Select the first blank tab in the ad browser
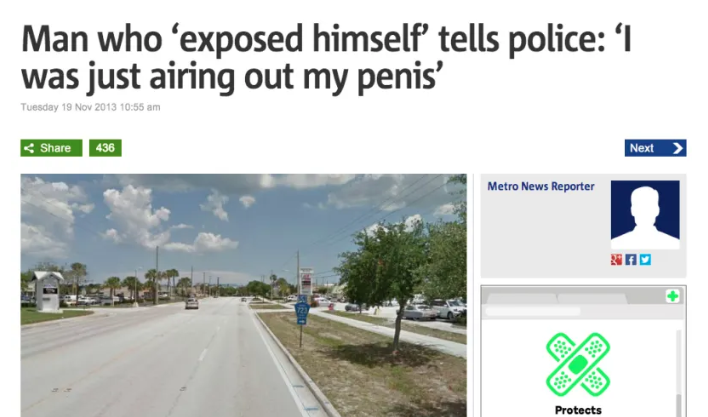Image resolution: width=708 pixels, height=417 pixels. [522, 298]
